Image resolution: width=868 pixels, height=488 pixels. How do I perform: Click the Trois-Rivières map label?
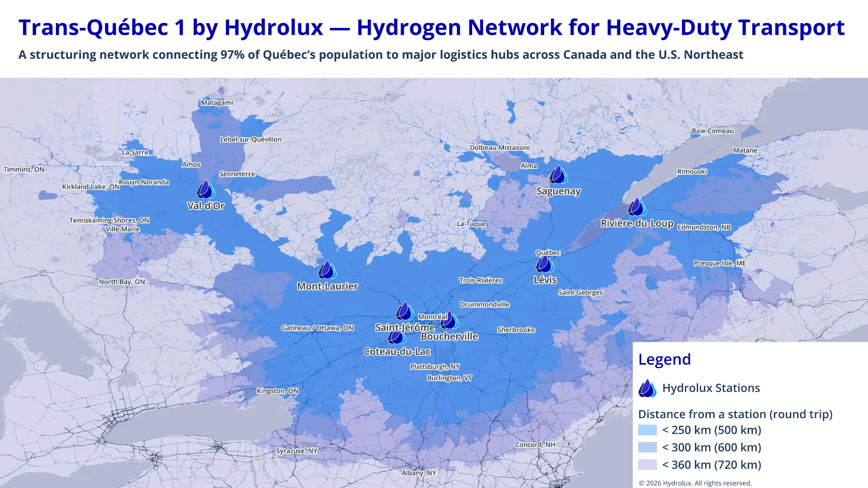(x=481, y=280)
